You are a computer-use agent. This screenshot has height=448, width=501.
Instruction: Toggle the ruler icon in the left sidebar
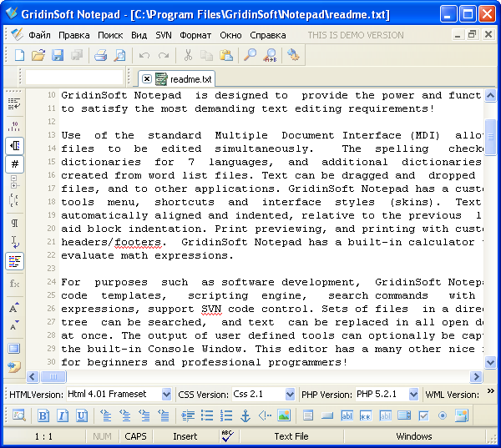(x=14, y=127)
